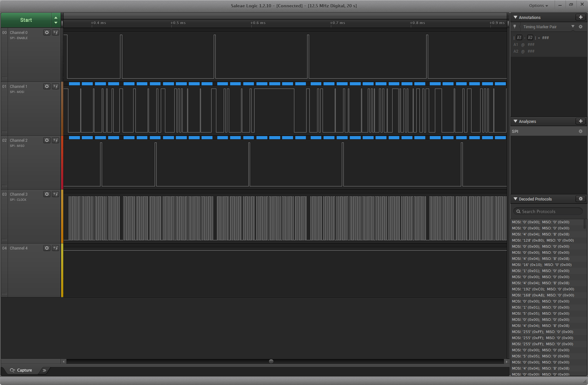588x385 pixels.
Task: Open Channel 0 trigger settings icon
Action: 56,32
